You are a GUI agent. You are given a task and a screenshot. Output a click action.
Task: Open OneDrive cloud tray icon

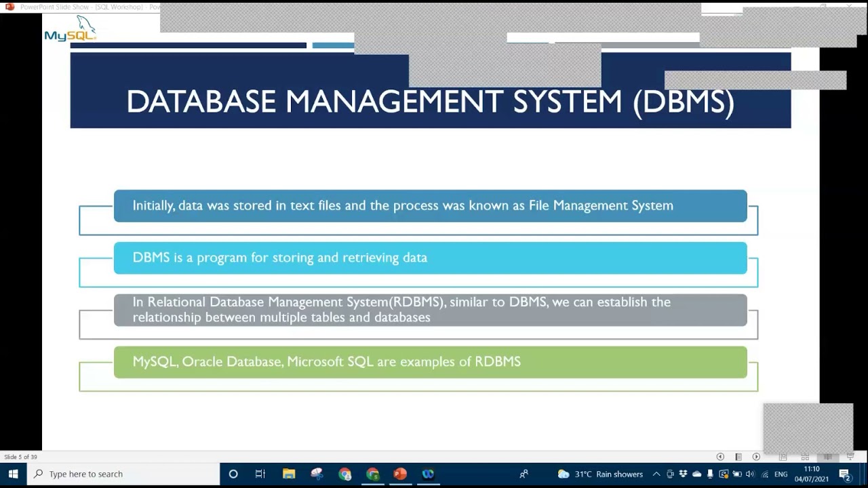[x=696, y=474]
